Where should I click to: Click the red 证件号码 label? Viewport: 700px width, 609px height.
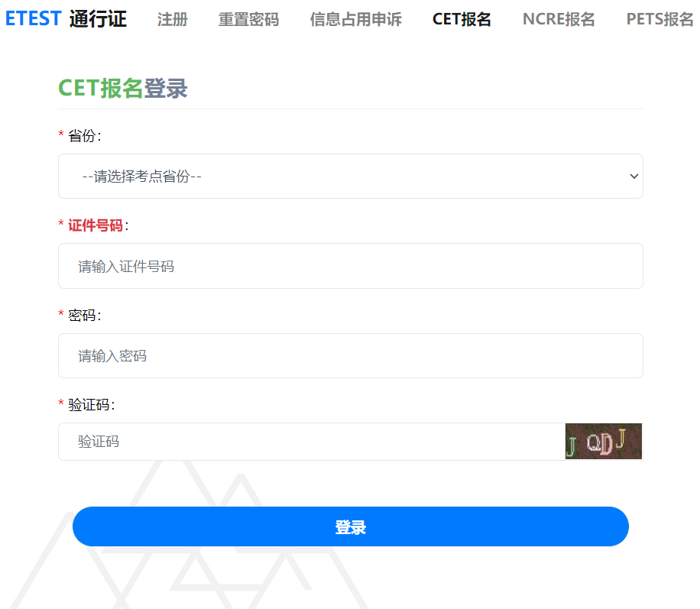click(96, 225)
